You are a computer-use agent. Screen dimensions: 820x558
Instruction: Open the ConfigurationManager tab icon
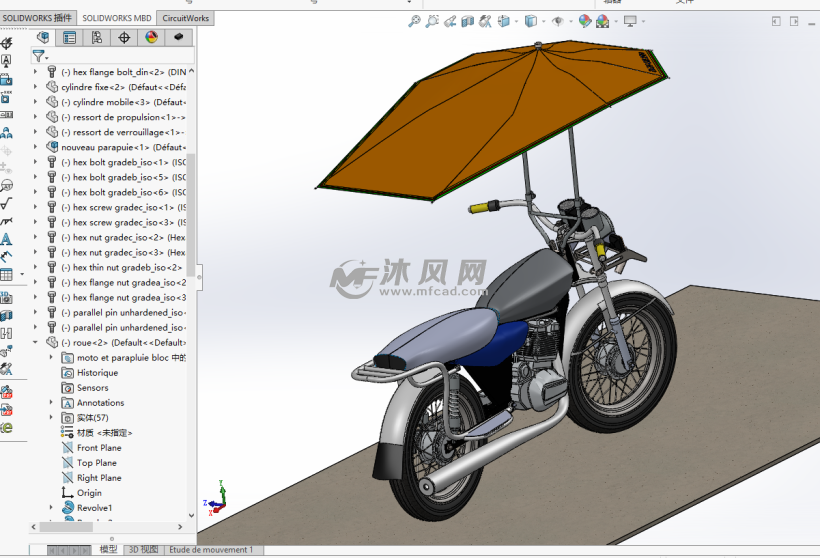tap(97, 38)
